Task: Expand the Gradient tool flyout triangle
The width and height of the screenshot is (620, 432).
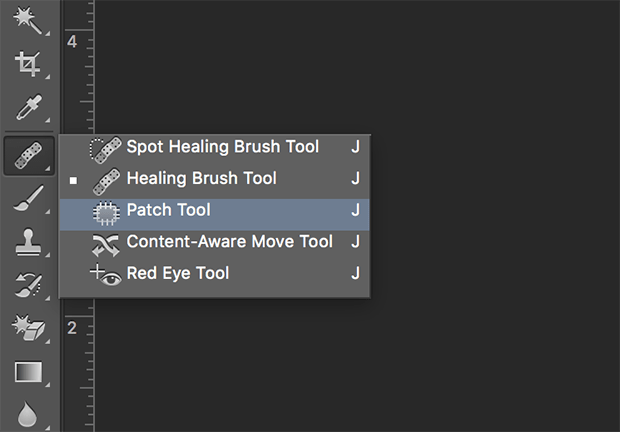Action: (x=47, y=385)
